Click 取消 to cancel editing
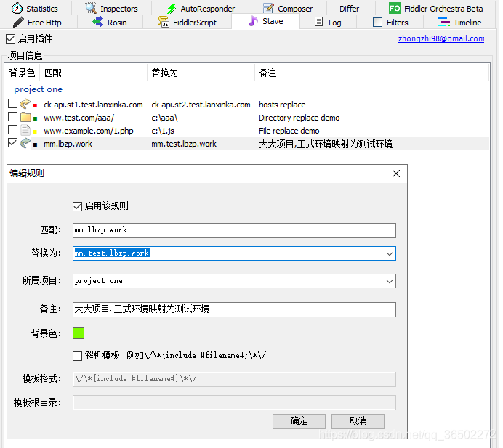Image resolution: width=503 pixels, height=448 pixels. pos(358,421)
